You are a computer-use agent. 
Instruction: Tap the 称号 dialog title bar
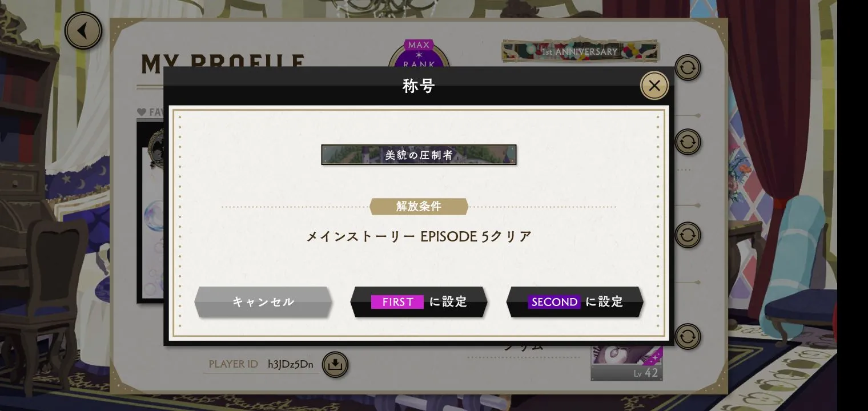point(419,86)
